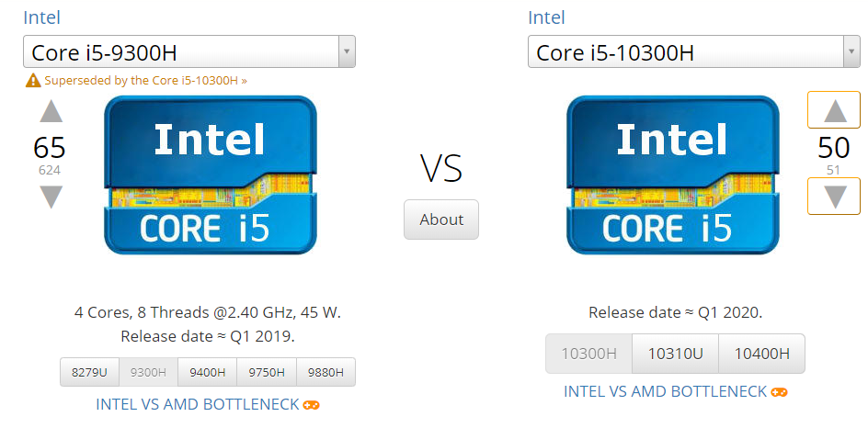This screenshot has height=428, width=868.
Task: Click the 4 Cores, 8 Threads specification text
Action: click(x=208, y=312)
